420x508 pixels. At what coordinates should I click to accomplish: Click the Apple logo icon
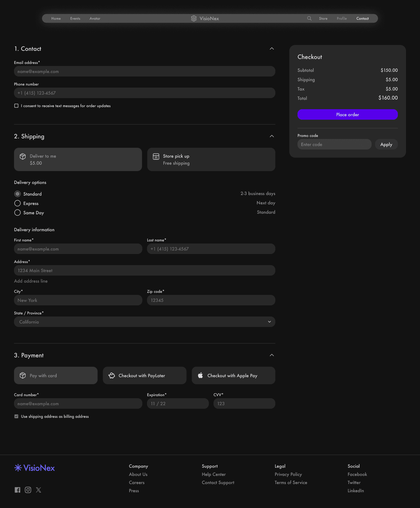click(x=200, y=375)
